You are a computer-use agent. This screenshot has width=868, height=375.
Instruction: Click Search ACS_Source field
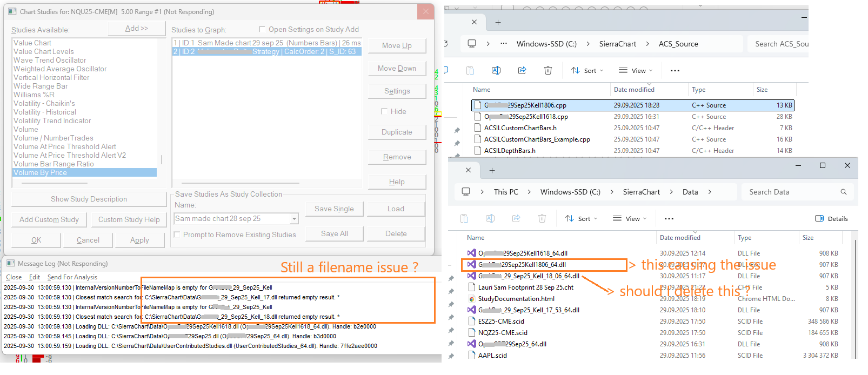(x=778, y=44)
